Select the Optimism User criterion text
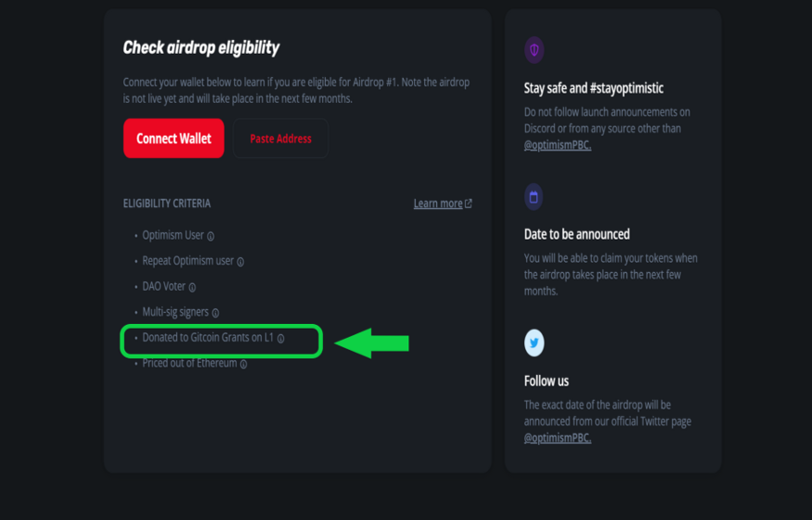This screenshot has height=520, width=812. [173, 236]
